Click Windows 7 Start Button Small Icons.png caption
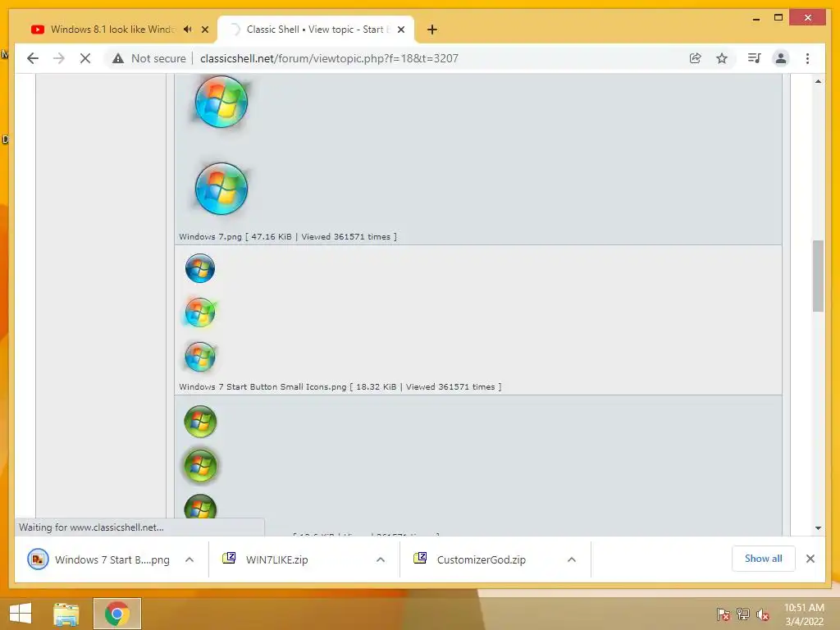The width and height of the screenshot is (840, 630). coord(340,387)
